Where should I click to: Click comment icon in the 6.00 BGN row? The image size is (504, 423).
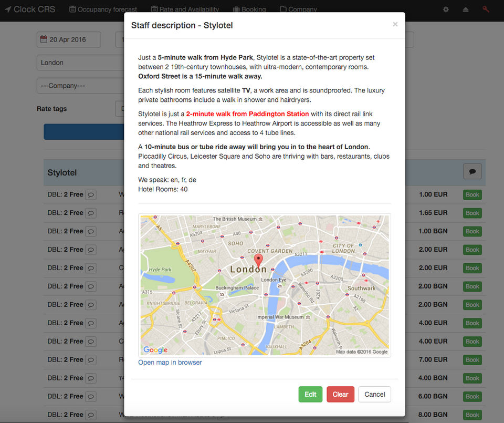(91, 396)
